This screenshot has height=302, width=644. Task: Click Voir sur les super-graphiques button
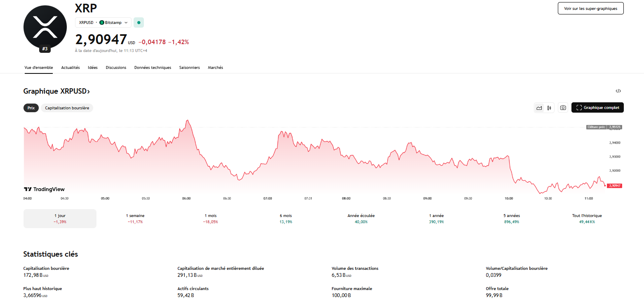pos(590,8)
